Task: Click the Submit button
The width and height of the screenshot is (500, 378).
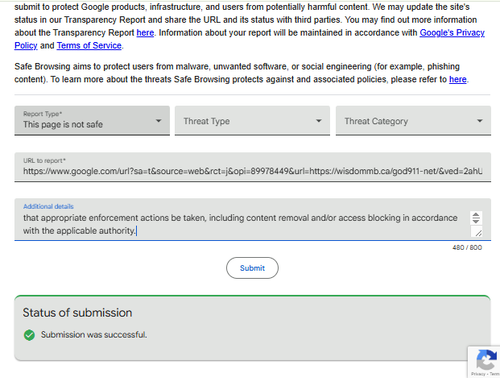Action: [x=252, y=268]
